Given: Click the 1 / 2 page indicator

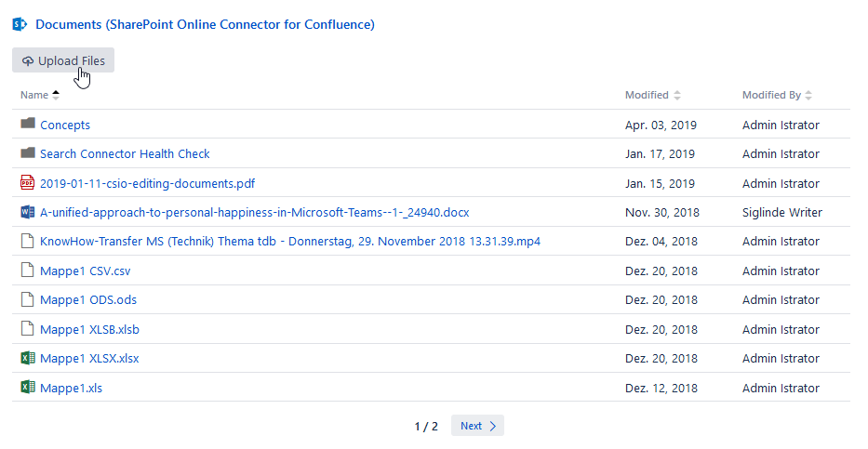Looking at the screenshot, I should [426, 426].
